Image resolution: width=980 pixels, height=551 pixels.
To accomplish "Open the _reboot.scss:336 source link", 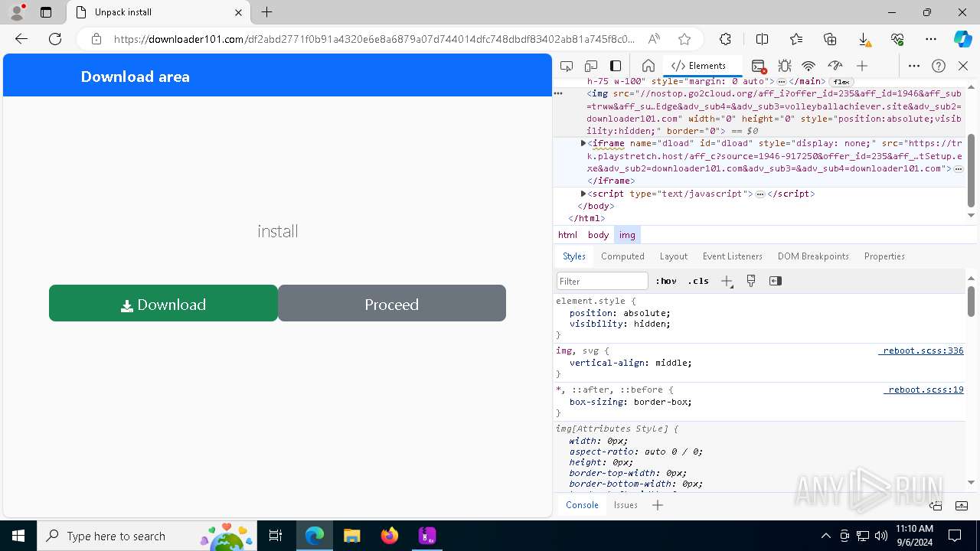I will 921,350.
